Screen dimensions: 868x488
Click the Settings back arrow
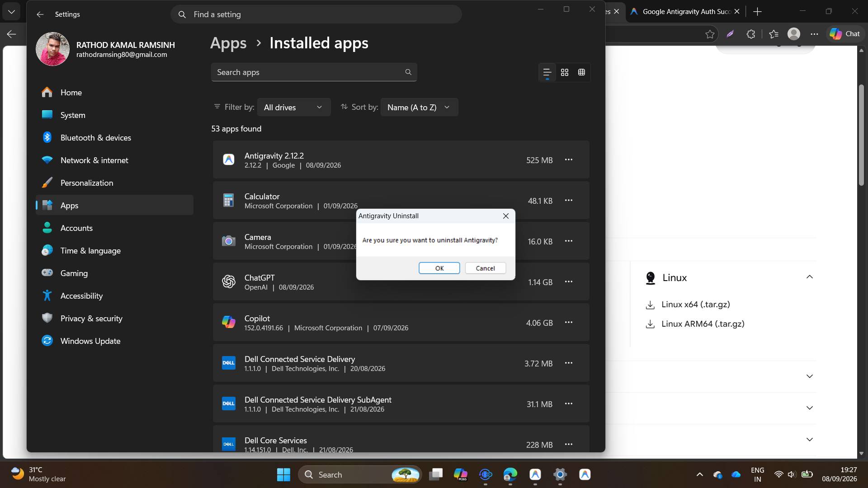40,14
